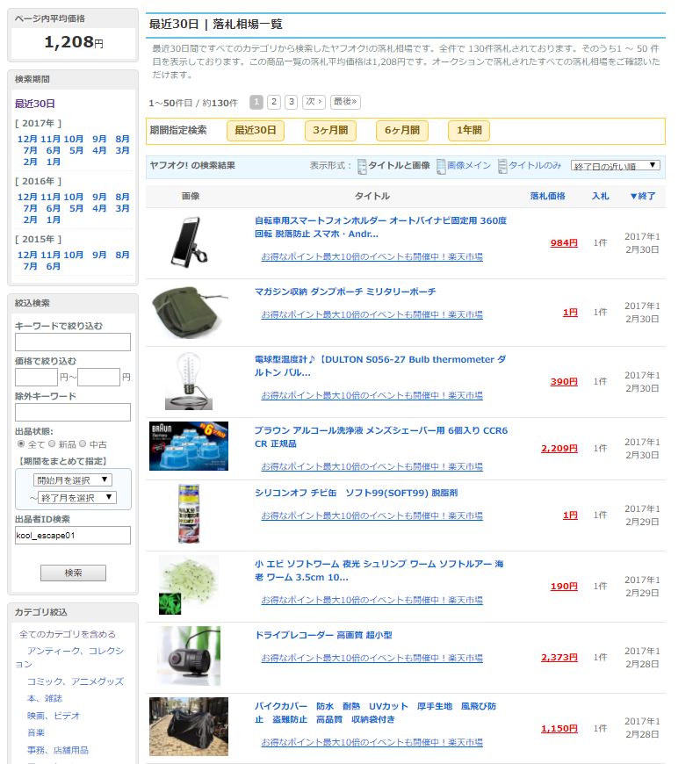
Task: Jump to the 最後 last page
Action: pyautogui.click(x=346, y=102)
